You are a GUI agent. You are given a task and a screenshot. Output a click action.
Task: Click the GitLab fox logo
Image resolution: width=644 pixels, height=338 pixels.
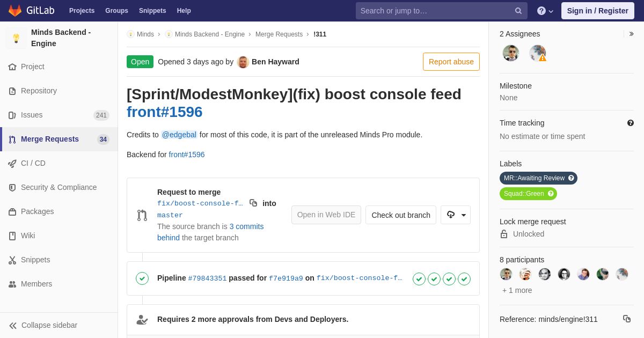tap(15, 10)
